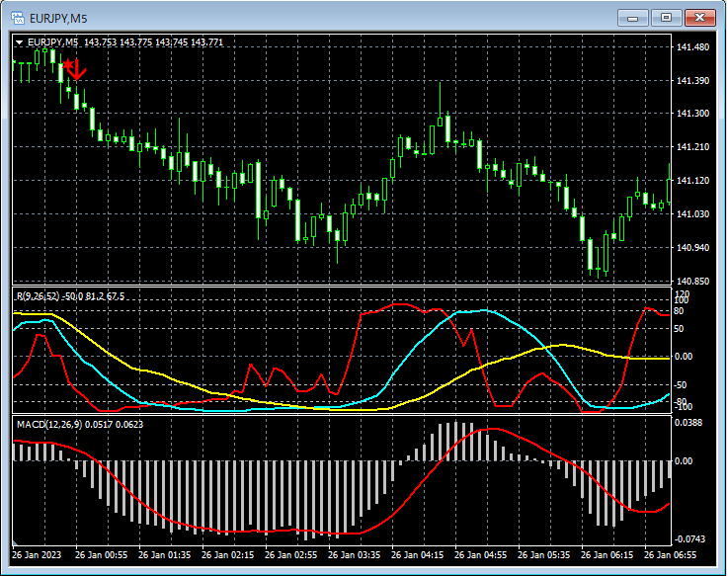Click the 26 Jan 05:35 time label

(x=543, y=555)
